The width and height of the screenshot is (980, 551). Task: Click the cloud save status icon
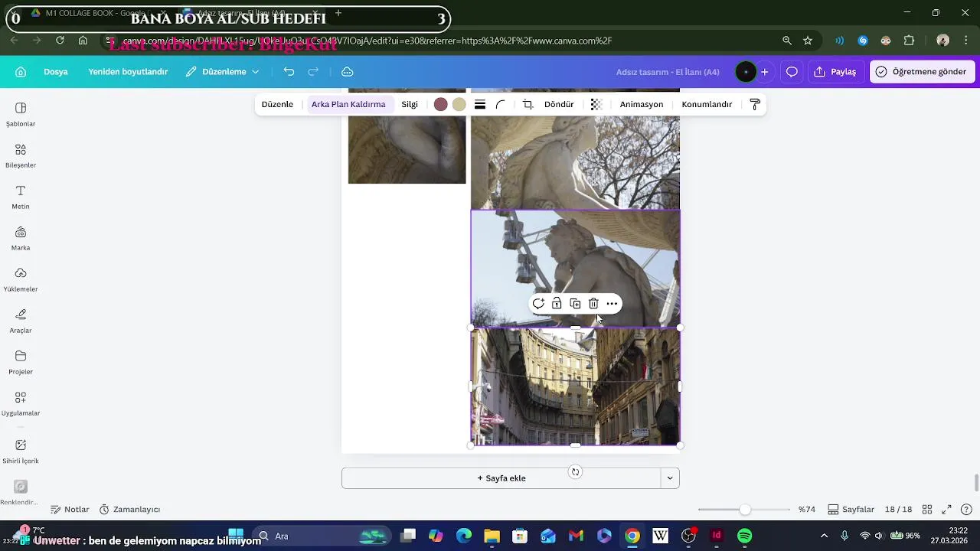(x=347, y=72)
